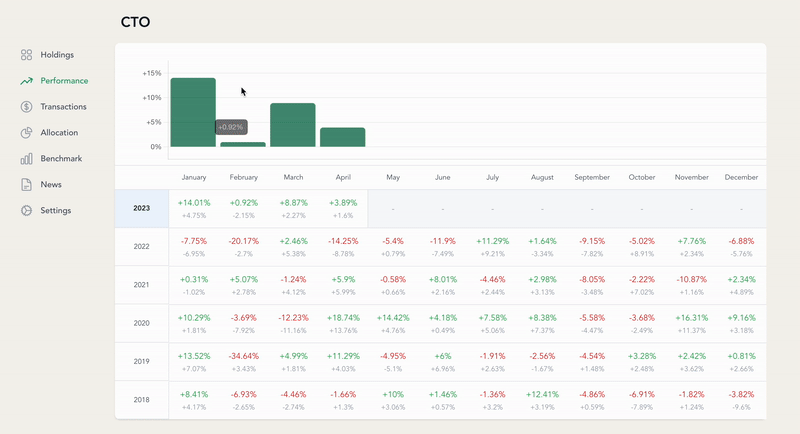Open the News section
Viewport: 800px width, 434px height.
pos(51,185)
